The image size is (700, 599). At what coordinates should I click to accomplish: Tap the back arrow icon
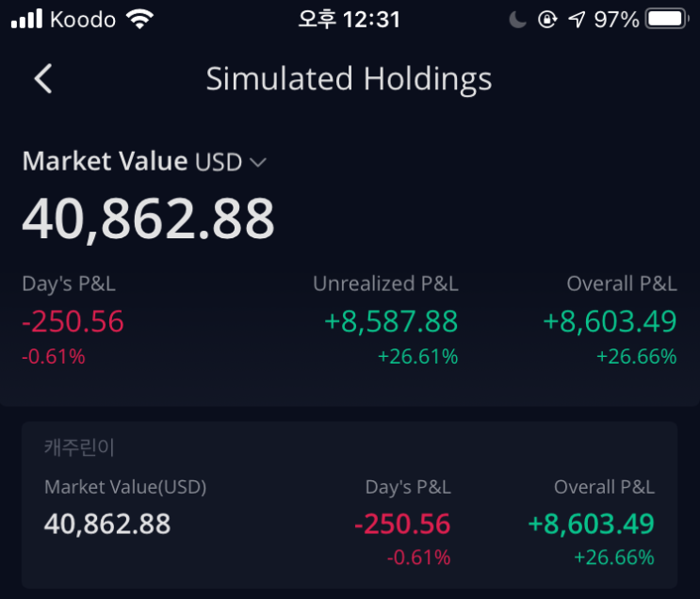43,78
